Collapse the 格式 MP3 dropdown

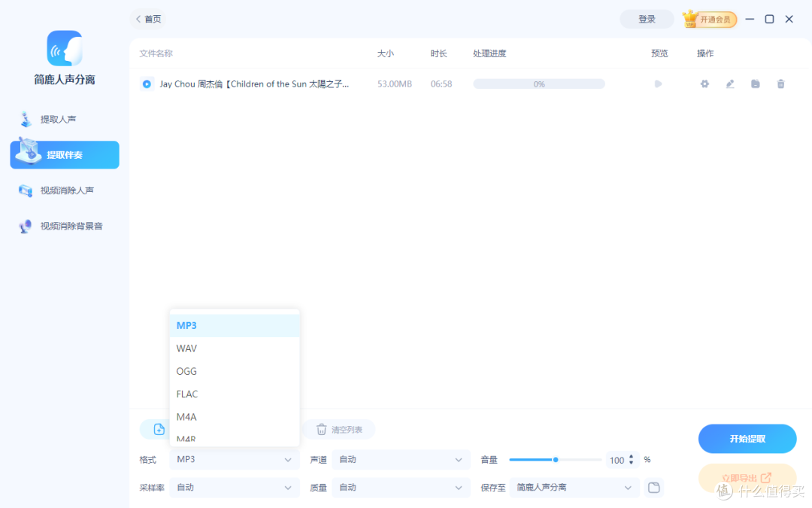click(x=235, y=460)
